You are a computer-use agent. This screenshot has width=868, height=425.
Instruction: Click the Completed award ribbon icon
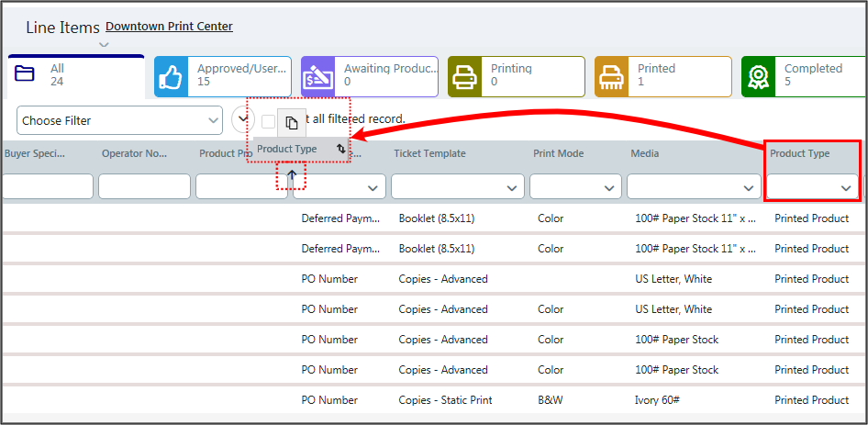coord(759,77)
